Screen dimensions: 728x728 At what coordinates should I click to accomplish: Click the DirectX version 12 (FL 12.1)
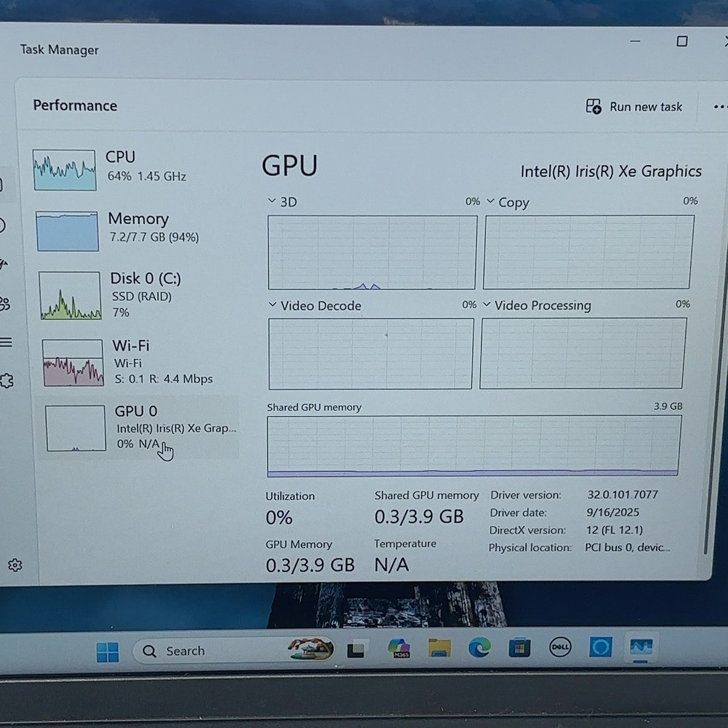tap(614, 530)
